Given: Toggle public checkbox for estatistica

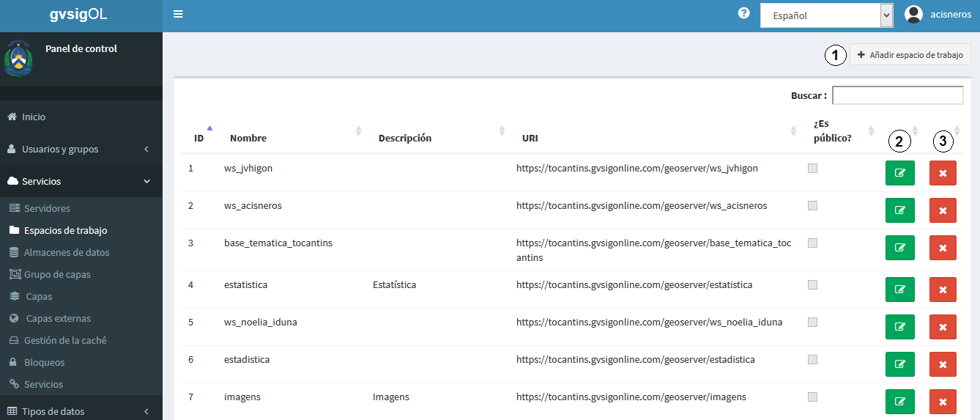Looking at the screenshot, I should click(812, 284).
